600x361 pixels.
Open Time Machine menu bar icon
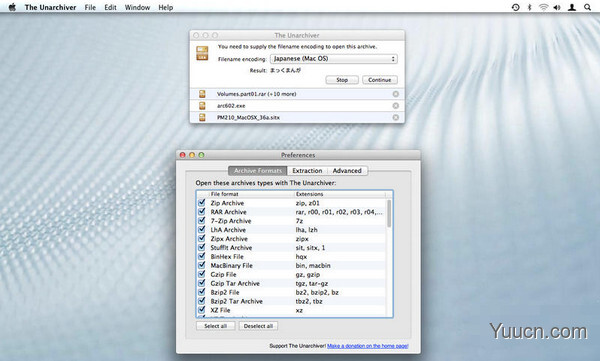click(515, 7)
